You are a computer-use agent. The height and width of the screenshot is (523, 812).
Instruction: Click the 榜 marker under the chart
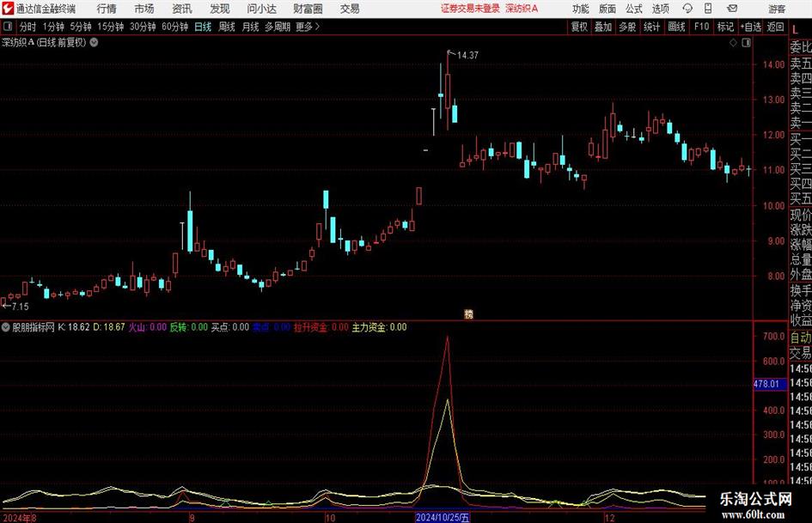468,313
